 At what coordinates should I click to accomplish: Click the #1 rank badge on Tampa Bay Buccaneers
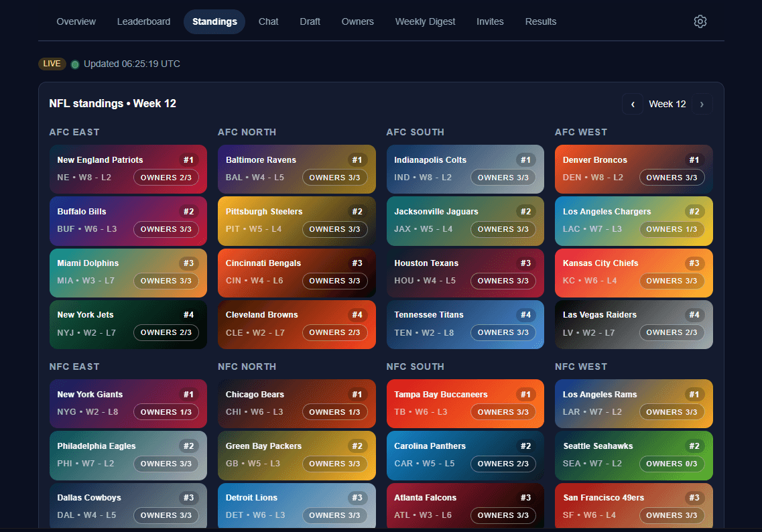point(526,394)
